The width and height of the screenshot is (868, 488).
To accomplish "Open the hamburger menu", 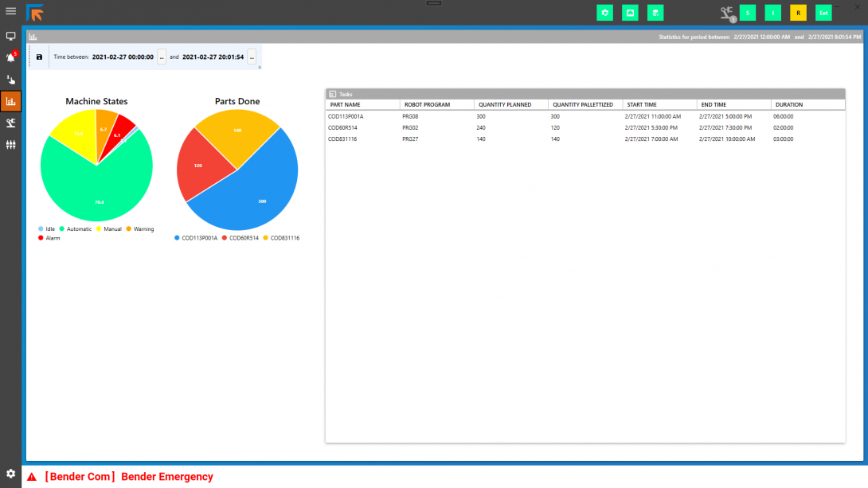I will pyautogui.click(x=11, y=11).
